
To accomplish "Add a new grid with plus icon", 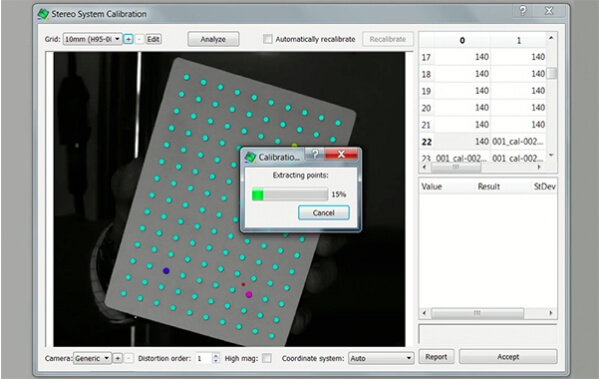I will click(x=129, y=39).
